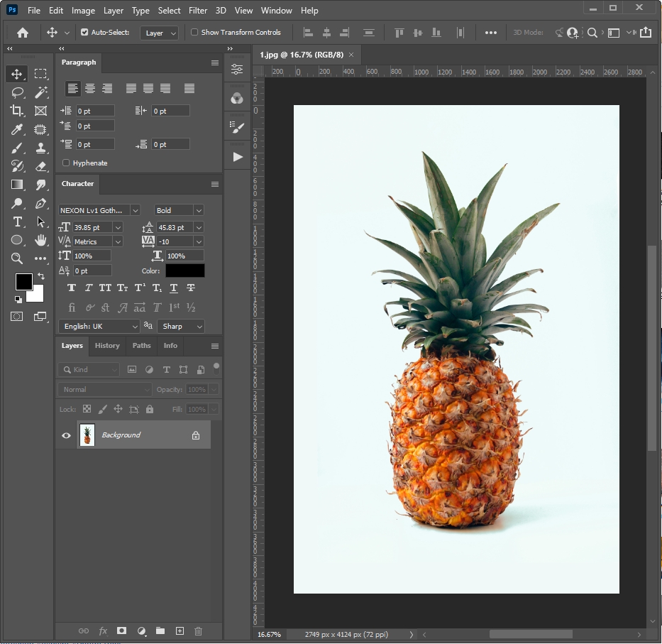This screenshot has height=644, width=662.
Task: Click the text Color swatch in Character panel
Action: coord(185,271)
